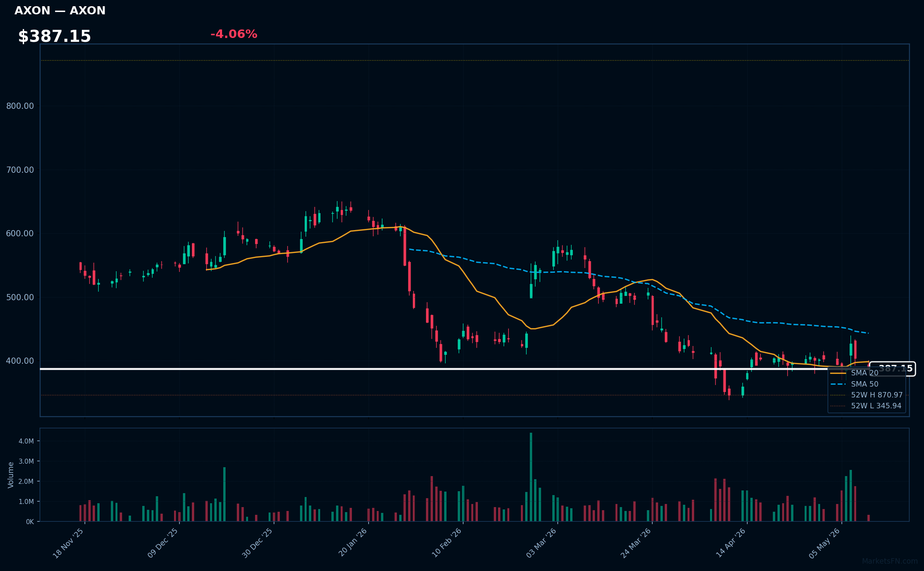Screen dimensions: 924x571
Task: Click the 10 Feb '26 date label
Action: [446, 543]
